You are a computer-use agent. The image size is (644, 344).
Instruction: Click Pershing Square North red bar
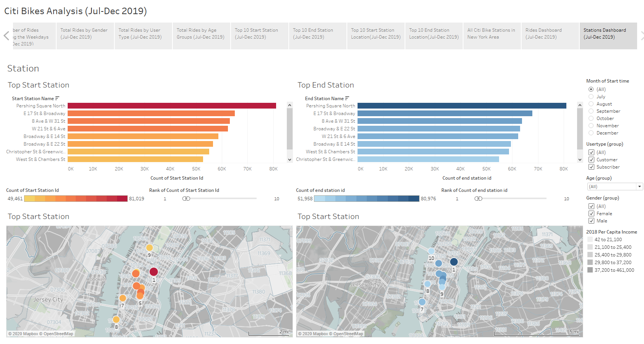[x=172, y=106]
